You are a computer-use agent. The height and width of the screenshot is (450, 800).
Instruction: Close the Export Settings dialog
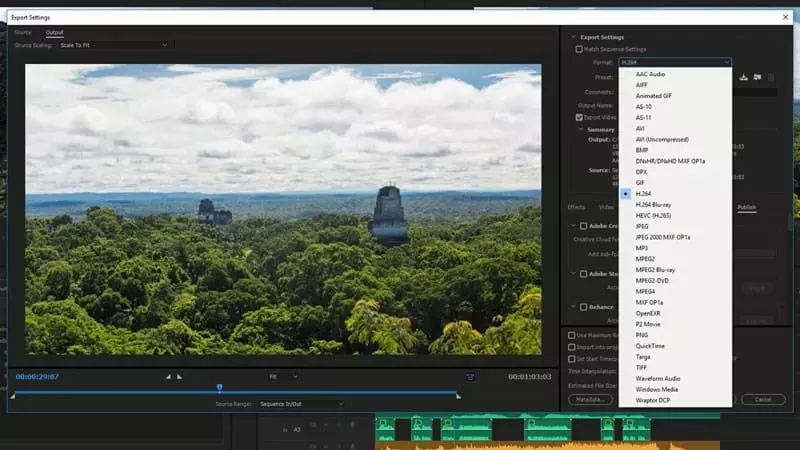click(x=785, y=17)
